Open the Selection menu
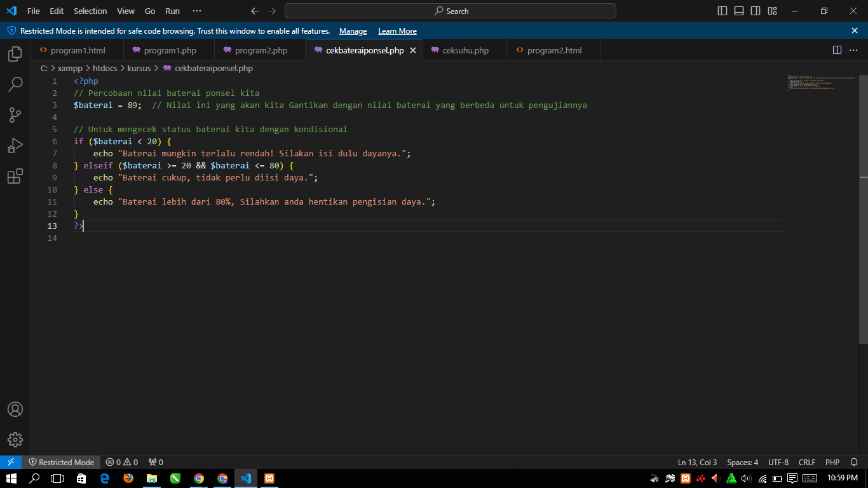 pyautogui.click(x=90, y=11)
